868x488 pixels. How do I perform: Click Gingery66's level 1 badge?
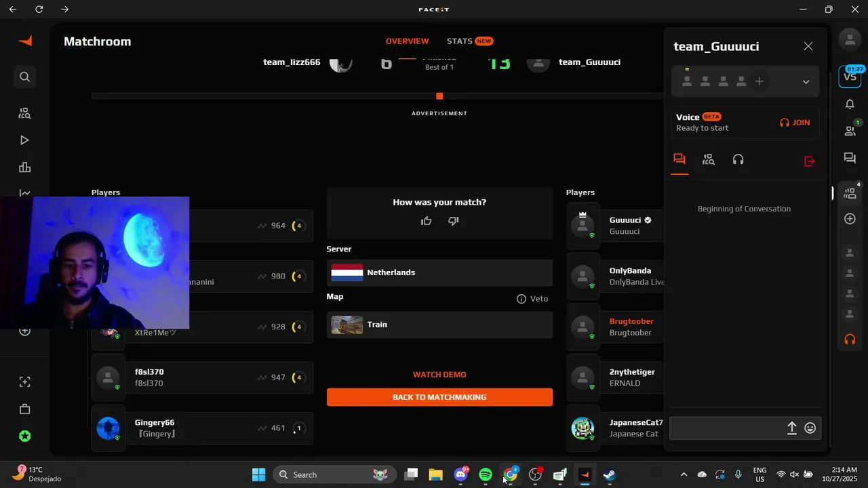(x=298, y=428)
